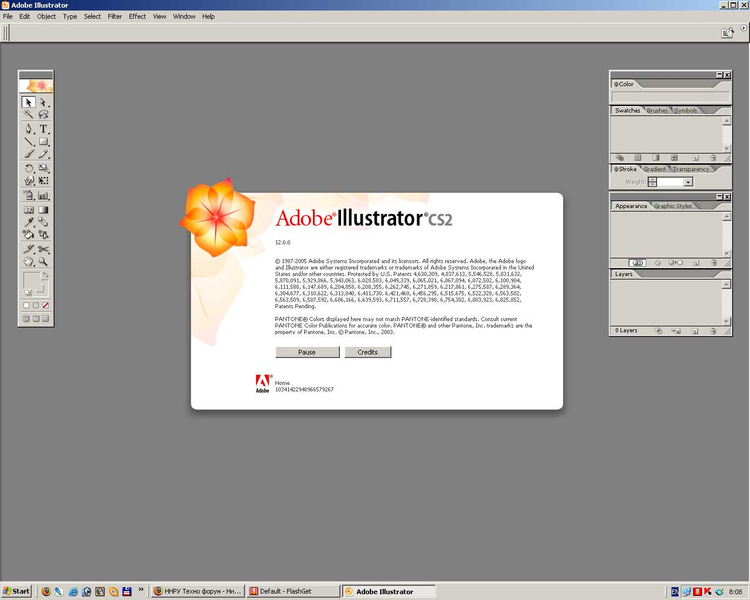
Task: Activate the Free Transform tool
Action: 43,180
